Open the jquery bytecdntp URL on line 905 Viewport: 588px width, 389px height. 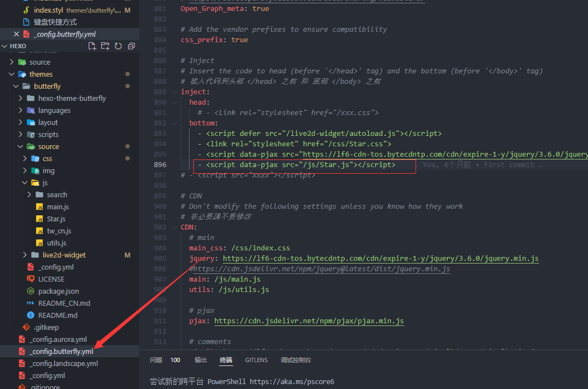(381, 259)
